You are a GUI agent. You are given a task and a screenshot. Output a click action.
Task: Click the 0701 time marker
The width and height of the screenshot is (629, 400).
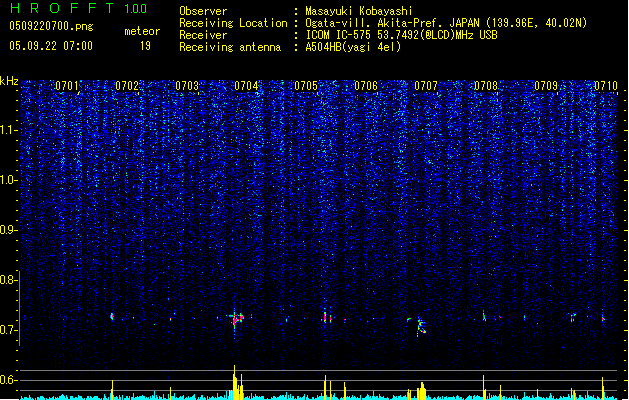pos(67,86)
